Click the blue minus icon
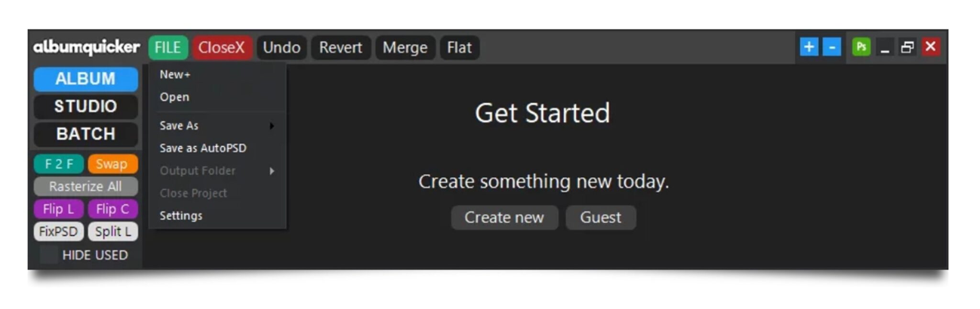Screen dimensions: 980x309 pyautogui.click(x=832, y=47)
